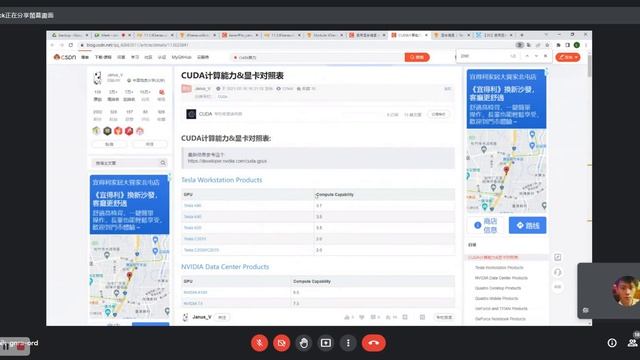Open the browser profile avatar

click(577, 45)
